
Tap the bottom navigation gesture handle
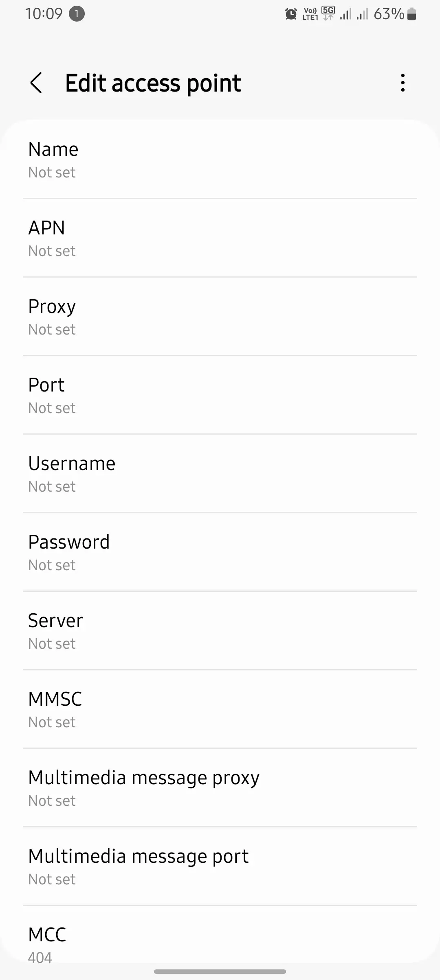tap(220, 971)
